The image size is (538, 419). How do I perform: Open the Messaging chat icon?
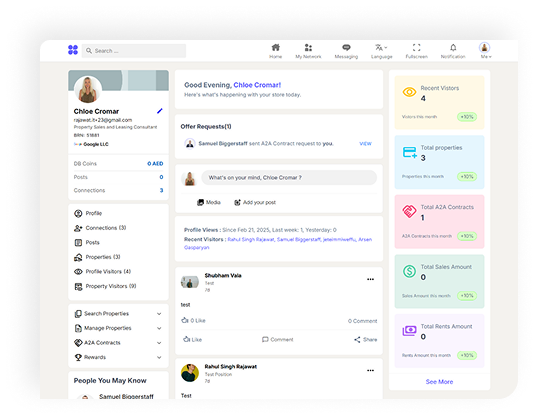coord(346,48)
